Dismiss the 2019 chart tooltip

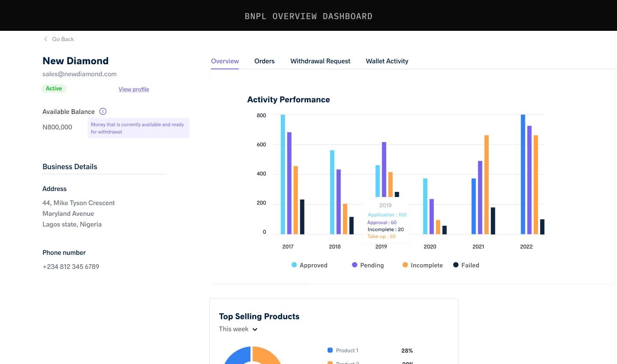(385, 221)
